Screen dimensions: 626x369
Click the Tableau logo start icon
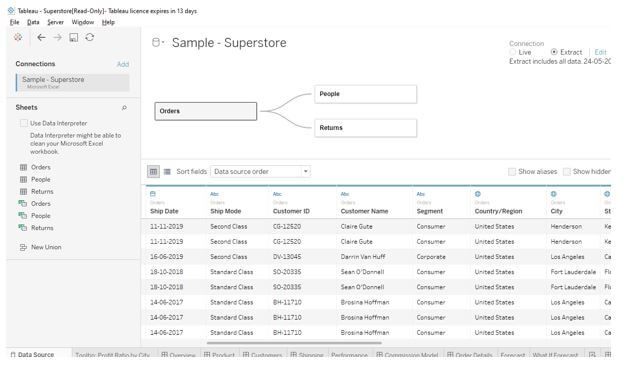point(18,38)
